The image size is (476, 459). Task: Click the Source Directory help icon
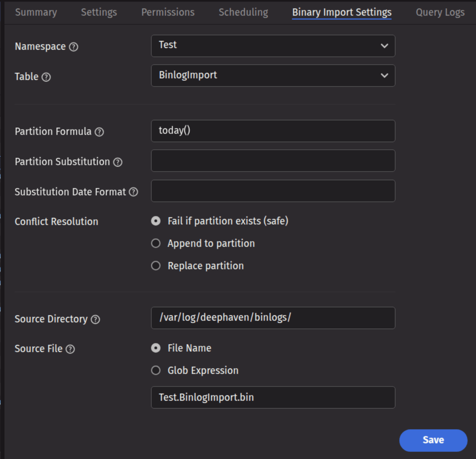[x=95, y=319]
